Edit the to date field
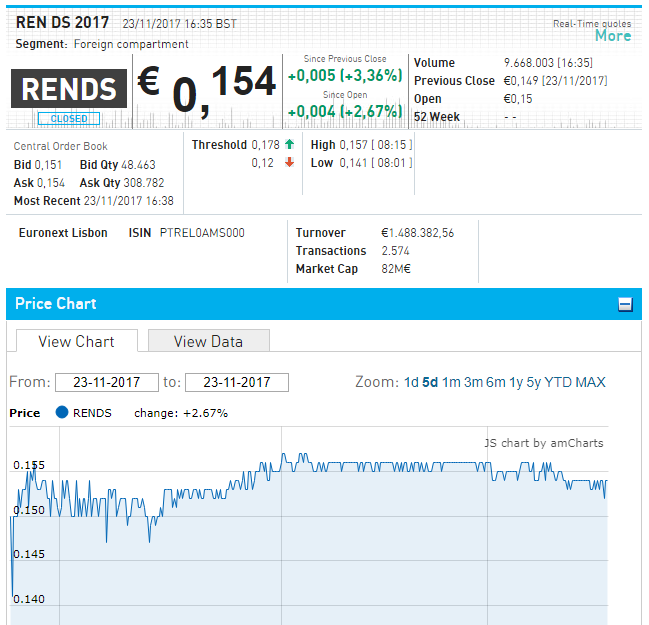The width and height of the screenshot is (649, 625). coord(237,382)
